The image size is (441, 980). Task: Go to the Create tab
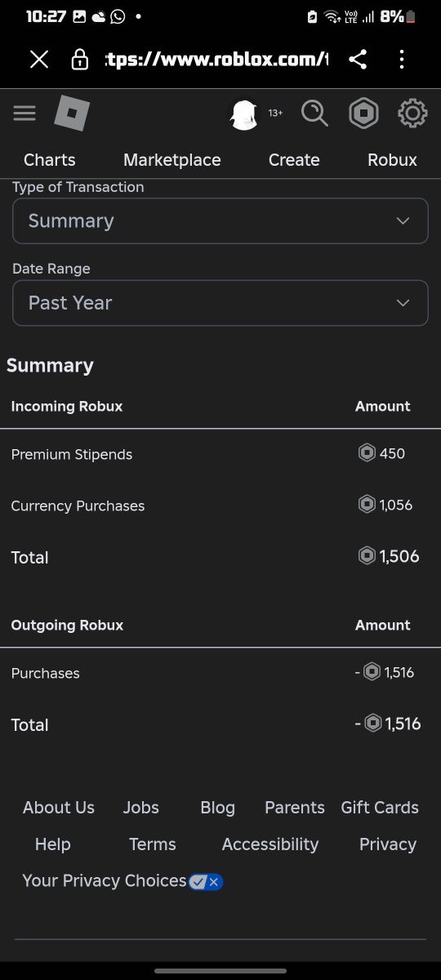[x=294, y=160]
